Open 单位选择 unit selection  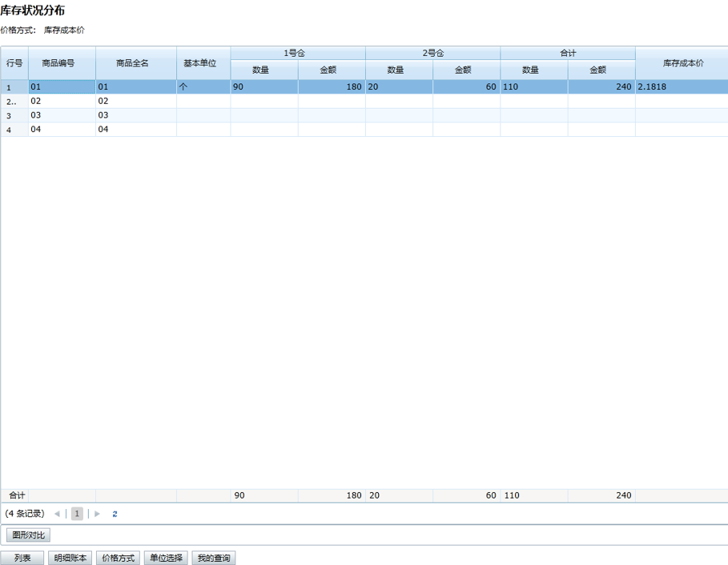click(x=166, y=558)
